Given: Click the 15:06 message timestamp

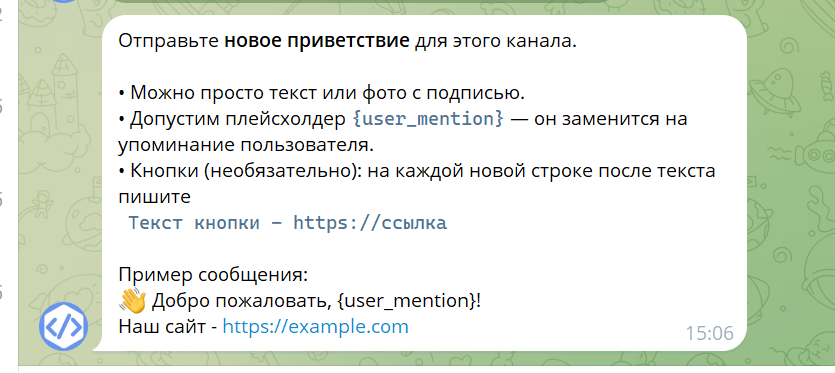Looking at the screenshot, I should (709, 334).
